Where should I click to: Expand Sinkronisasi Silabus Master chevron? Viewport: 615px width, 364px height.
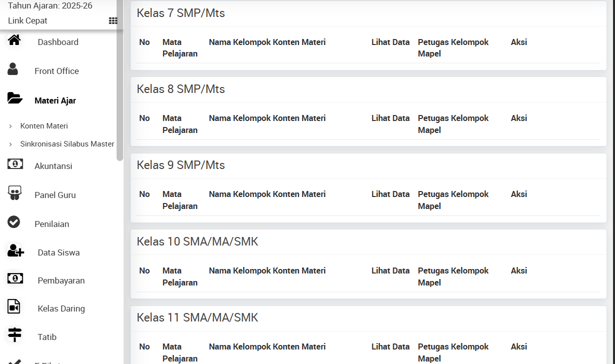click(x=11, y=144)
